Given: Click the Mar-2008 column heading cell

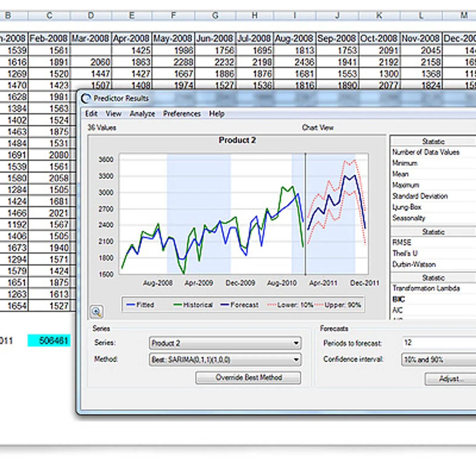Looking at the screenshot, I should point(91,38).
